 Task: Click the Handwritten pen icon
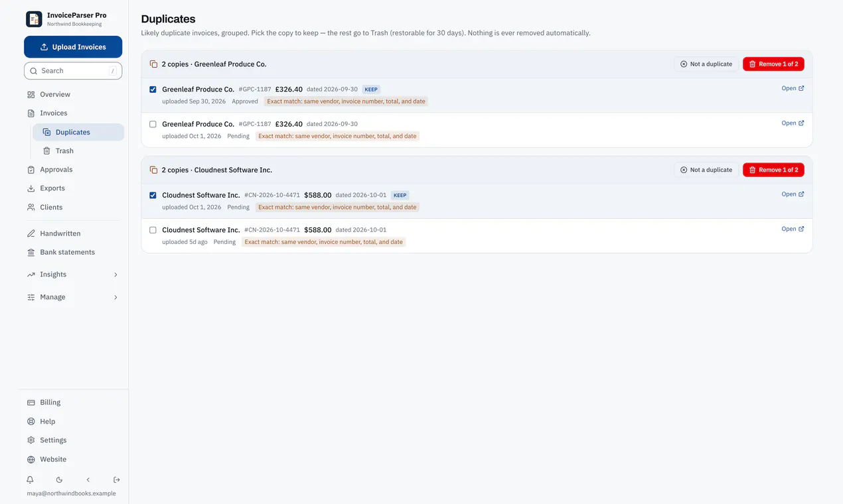click(x=31, y=233)
